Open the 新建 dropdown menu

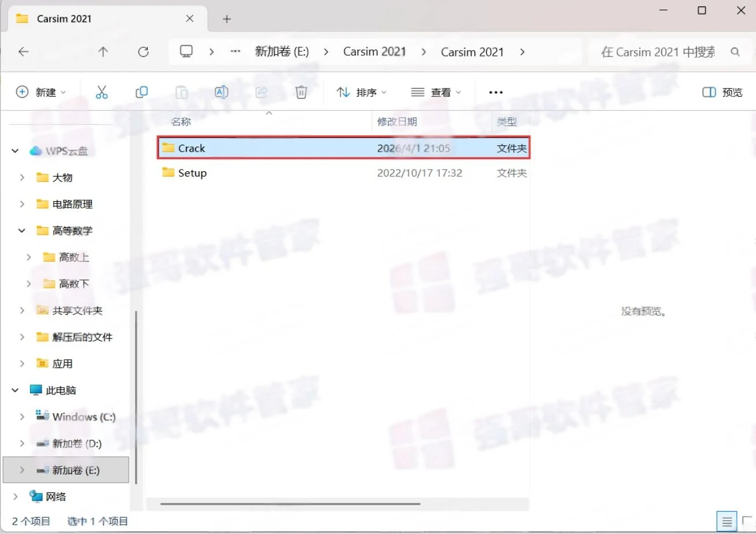40,92
